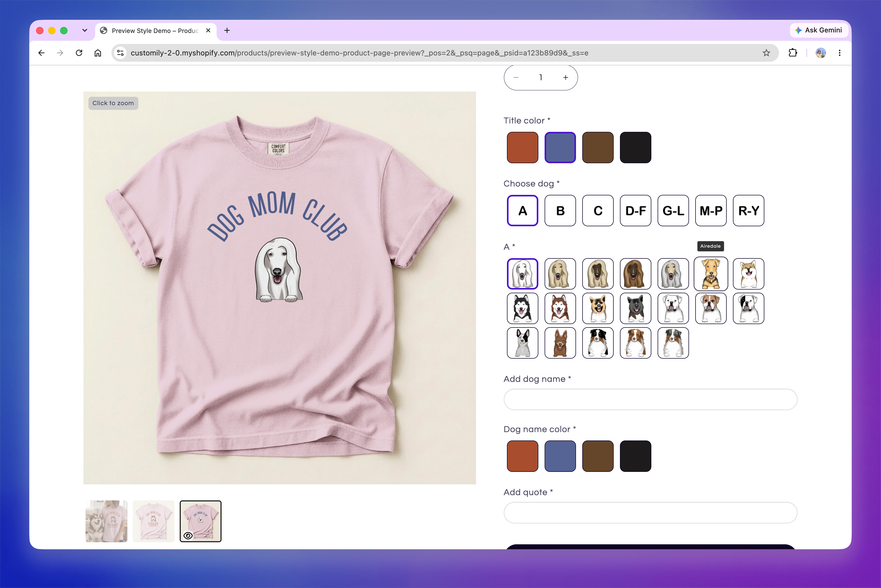Viewport: 881px width, 588px height.
Task: Choose the red and white malamute icon
Action: 560,308
